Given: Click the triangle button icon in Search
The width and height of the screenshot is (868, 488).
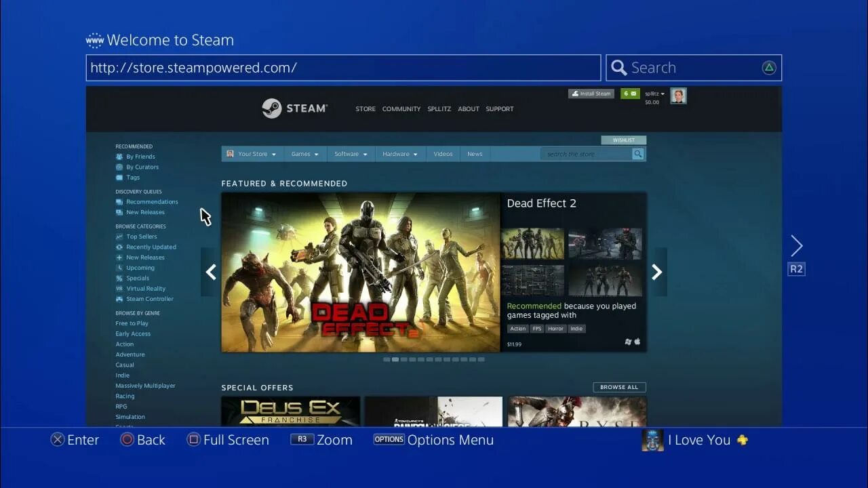Looking at the screenshot, I should (769, 68).
